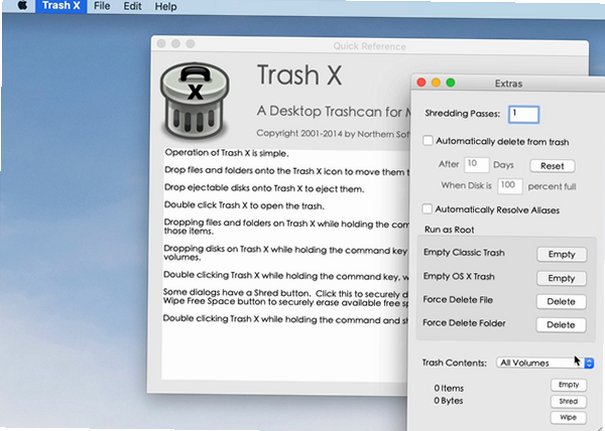Click Delete button for Force Delete Folder
This screenshot has height=431, width=605.
coord(561,325)
